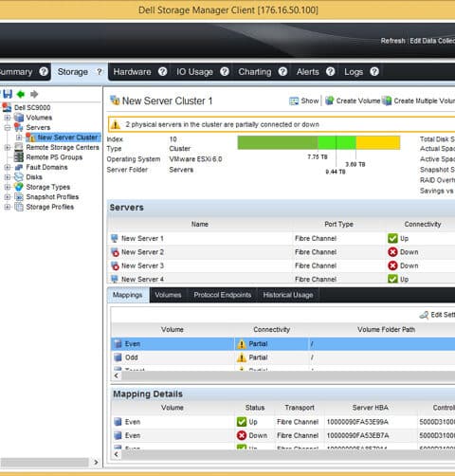Expand the New Server Cluster node
Viewport: 455px width, 476px height.
(x=19, y=137)
